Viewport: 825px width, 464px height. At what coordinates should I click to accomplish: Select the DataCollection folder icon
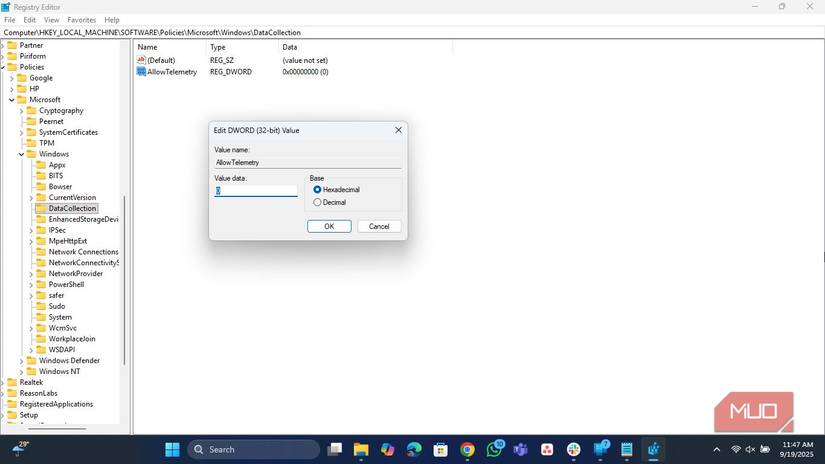pos(41,208)
